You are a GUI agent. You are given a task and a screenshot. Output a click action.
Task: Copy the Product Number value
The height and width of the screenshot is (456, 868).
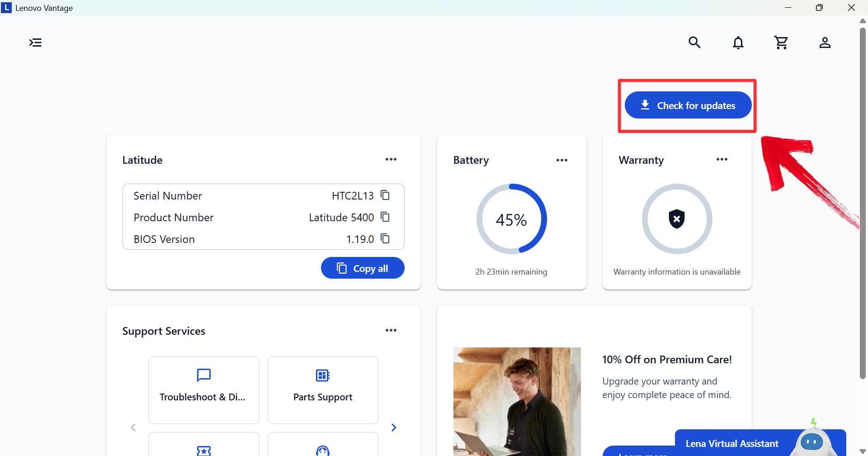pos(385,217)
